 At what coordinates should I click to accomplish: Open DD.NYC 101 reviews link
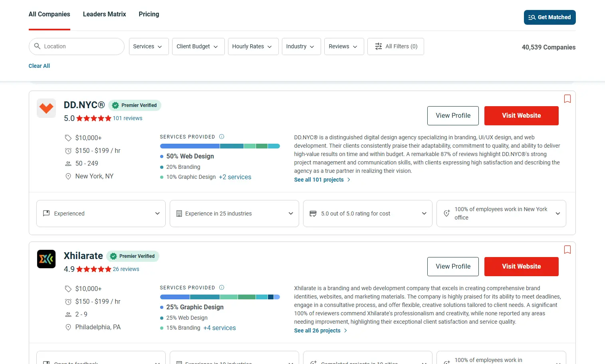127,118
